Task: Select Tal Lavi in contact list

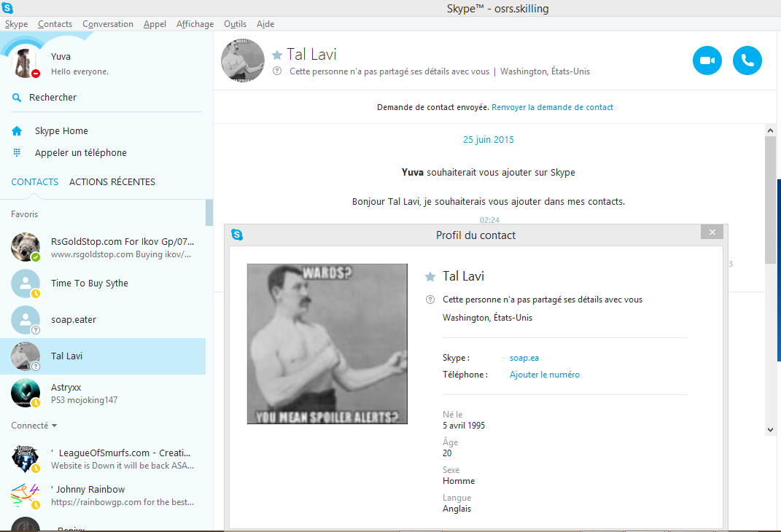Action: tap(103, 356)
